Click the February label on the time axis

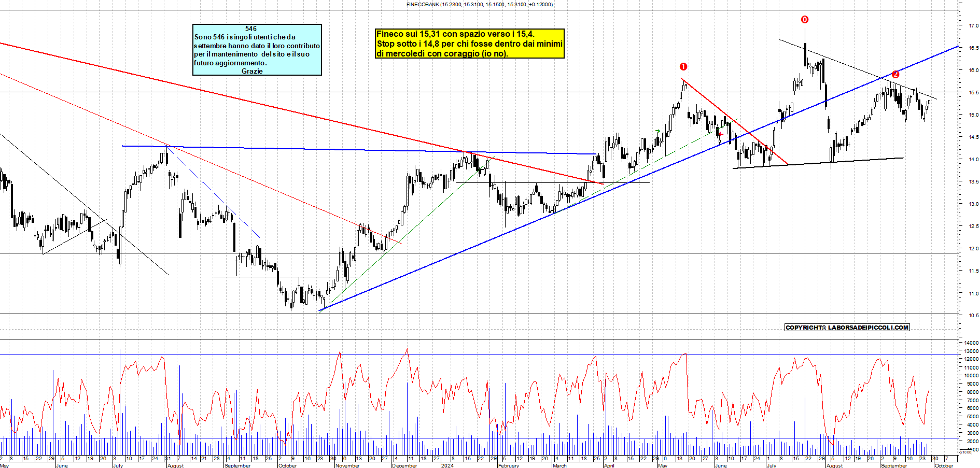(x=509, y=465)
